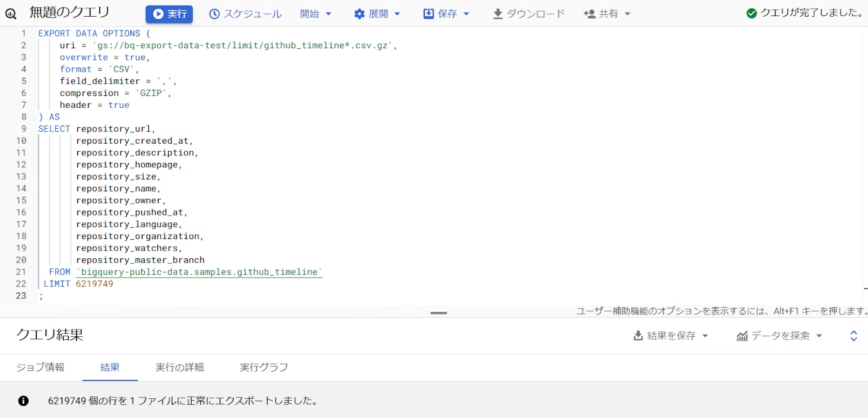Click the clock icon beside スケジュール
The image size is (868, 418).
(214, 13)
